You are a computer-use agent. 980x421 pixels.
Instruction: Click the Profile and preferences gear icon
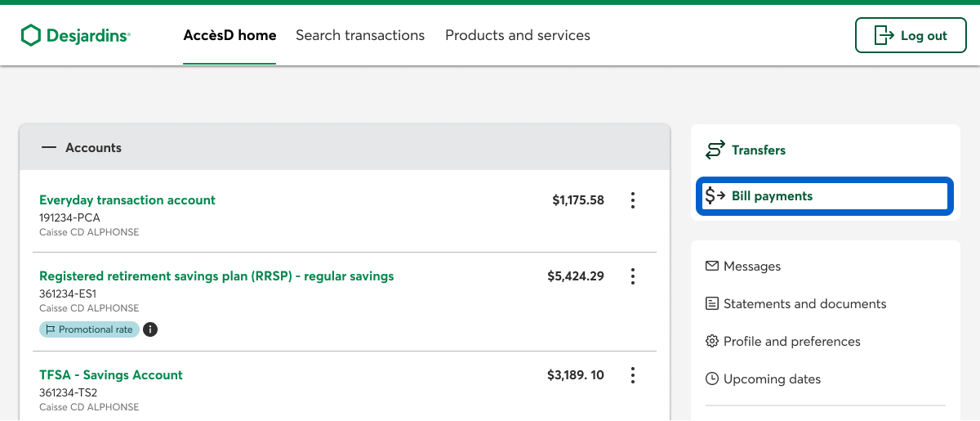coord(712,342)
